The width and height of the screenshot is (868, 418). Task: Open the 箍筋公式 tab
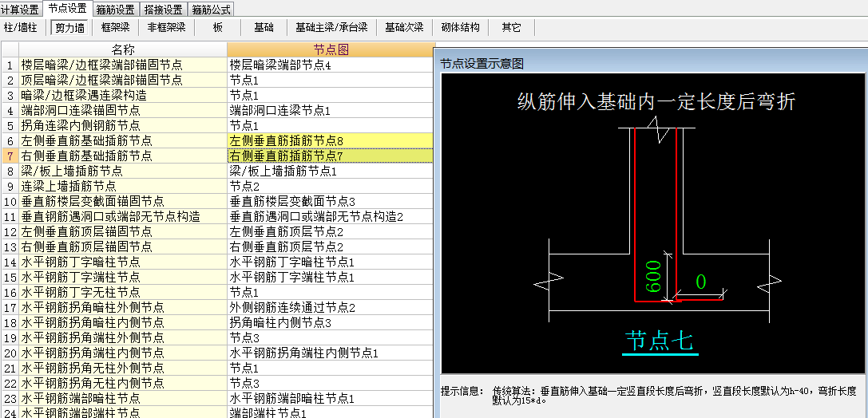pos(212,10)
